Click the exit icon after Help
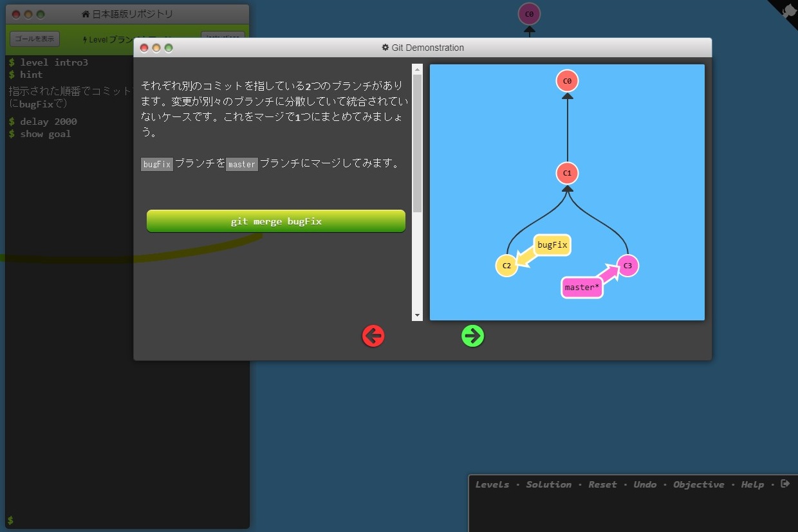The image size is (798, 532). (x=784, y=484)
